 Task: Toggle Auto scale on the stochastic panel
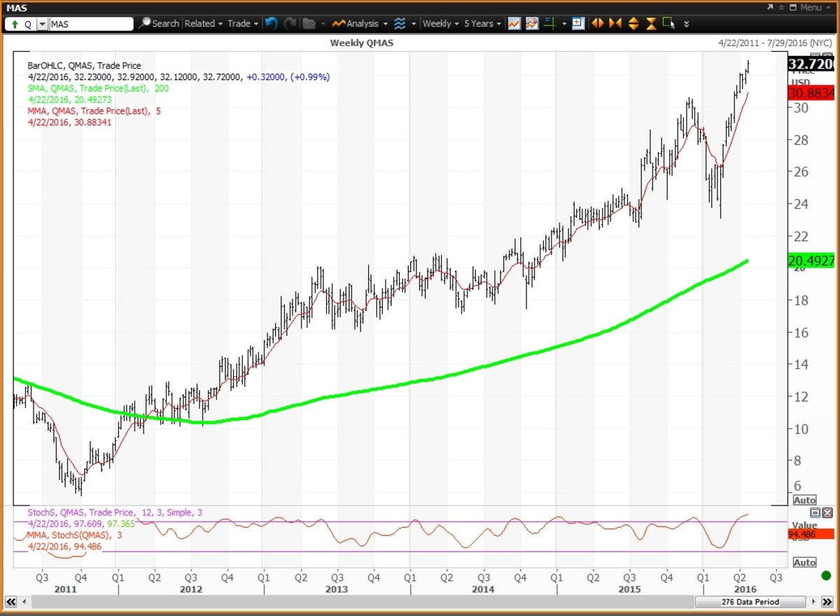[x=804, y=562]
